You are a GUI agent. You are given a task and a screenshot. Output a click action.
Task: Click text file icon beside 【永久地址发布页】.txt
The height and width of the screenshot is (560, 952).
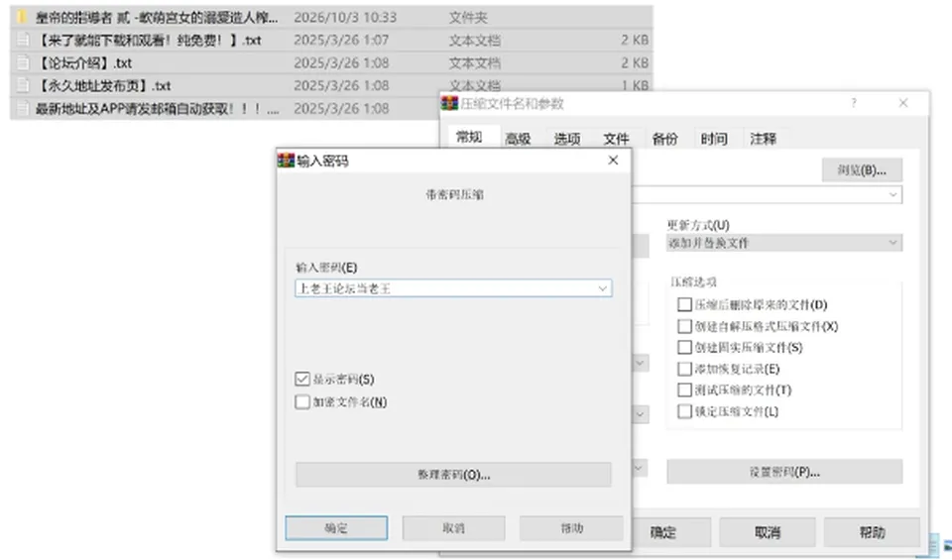point(23,85)
